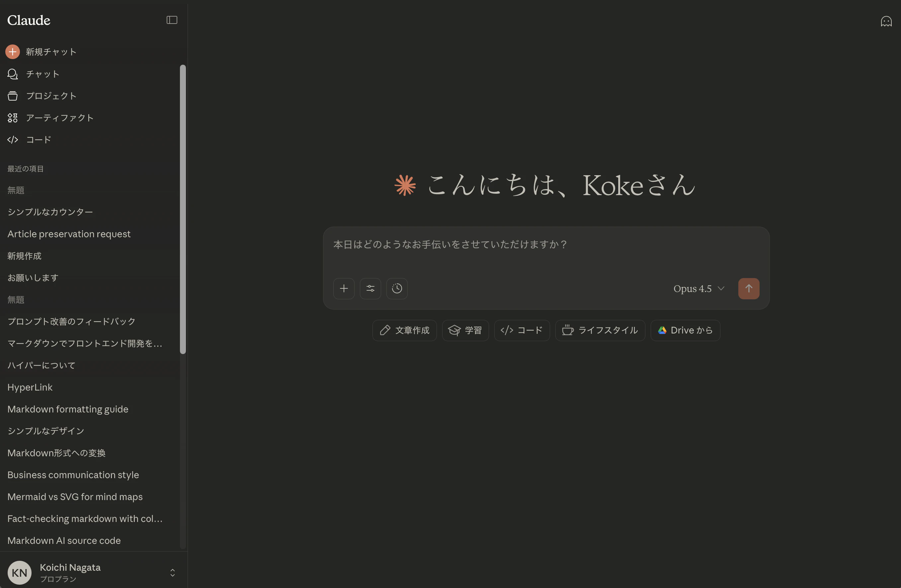Click the clock extended thinking icon
901x588 pixels.
[397, 289]
